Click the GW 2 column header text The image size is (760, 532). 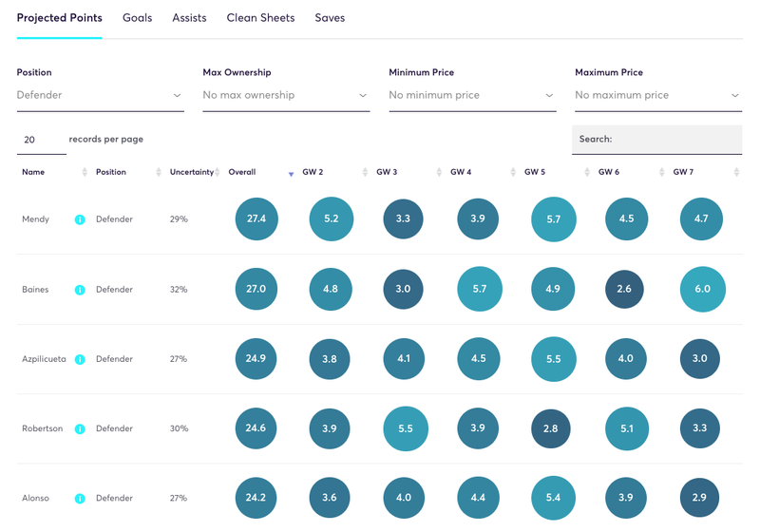(x=313, y=172)
